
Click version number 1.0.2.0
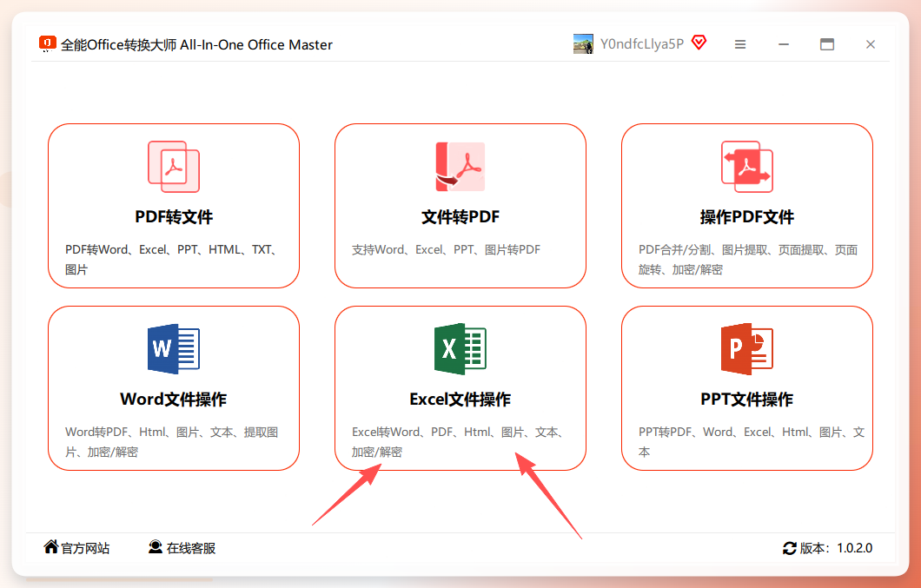[x=855, y=548]
